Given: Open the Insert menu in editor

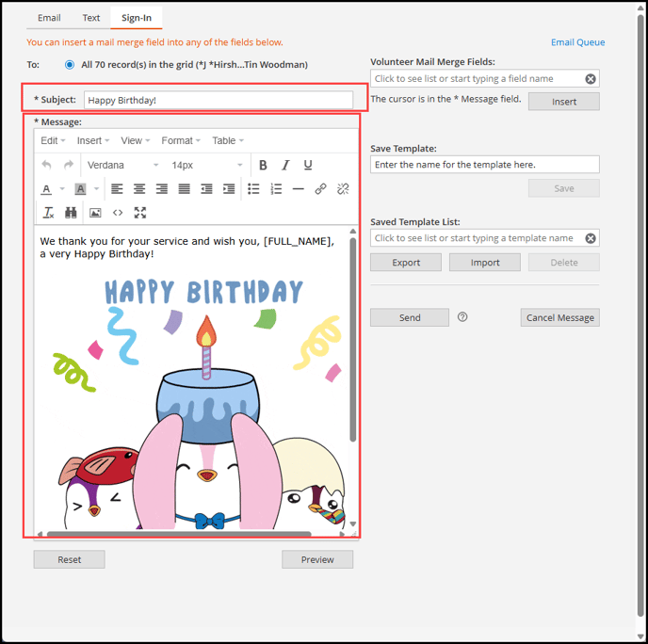Looking at the screenshot, I should tap(93, 141).
